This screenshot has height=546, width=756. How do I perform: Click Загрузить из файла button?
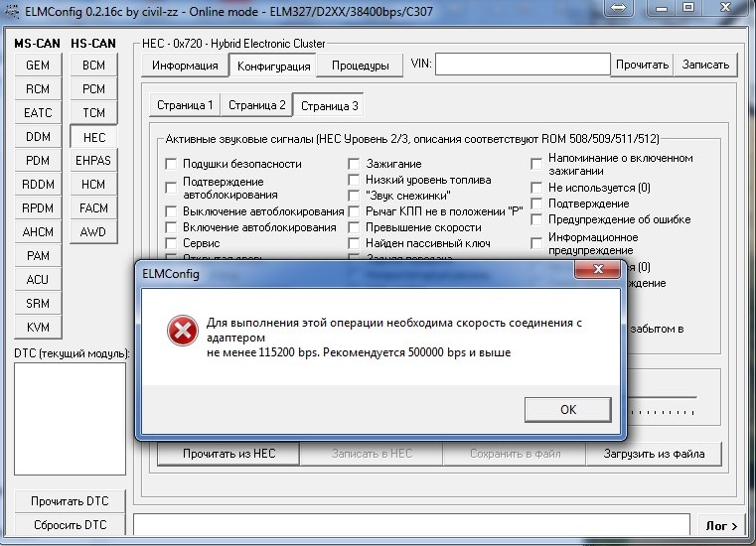click(x=654, y=454)
